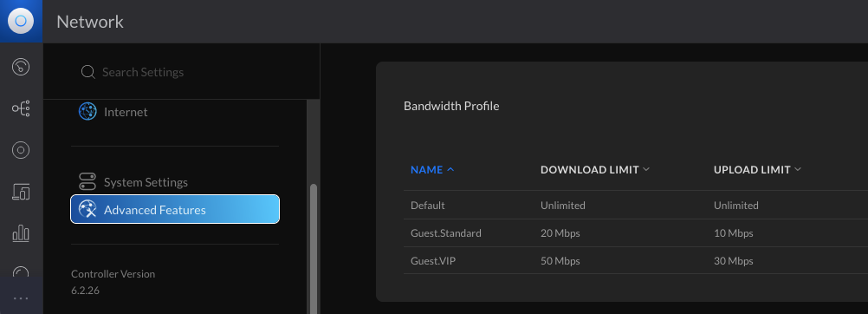The height and width of the screenshot is (314, 868).
Task: Open the Topology icon in the sidebar
Action: [21, 108]
